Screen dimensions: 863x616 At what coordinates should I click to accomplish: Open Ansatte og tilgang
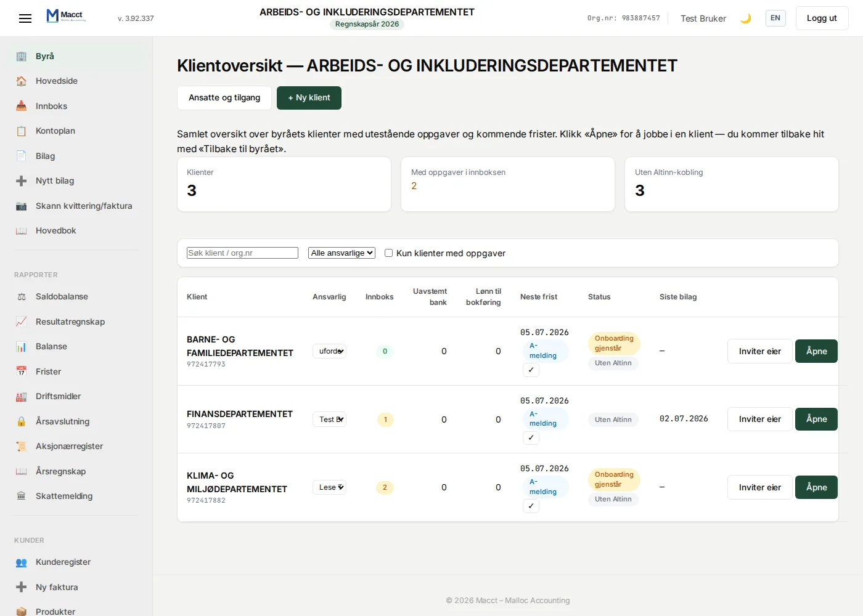(224, 98)
